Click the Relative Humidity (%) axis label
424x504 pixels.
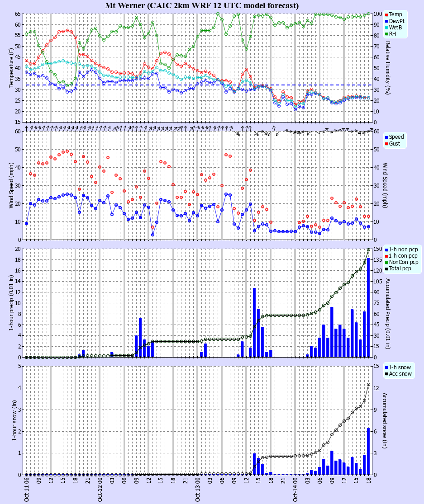click(x=388, y=68)
